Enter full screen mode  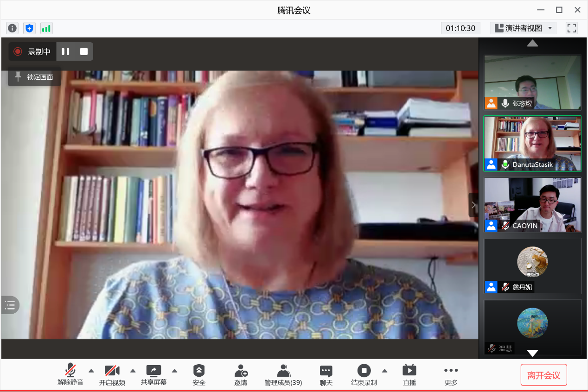click(571, 28)
